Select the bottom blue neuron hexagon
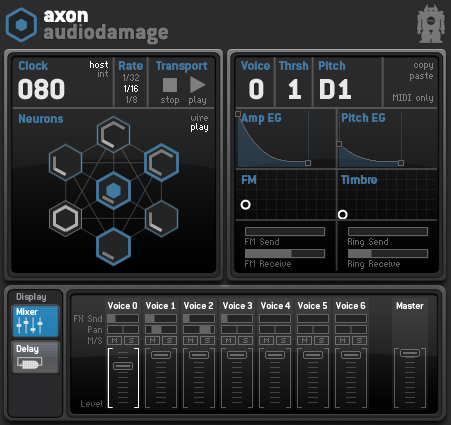 (x=113, y=247)
